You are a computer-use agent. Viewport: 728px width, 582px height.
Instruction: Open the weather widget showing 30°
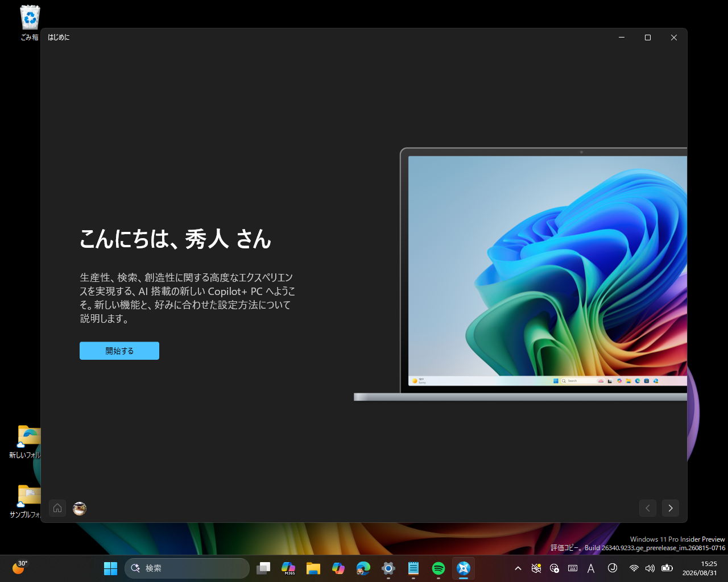tap(20, 567)
